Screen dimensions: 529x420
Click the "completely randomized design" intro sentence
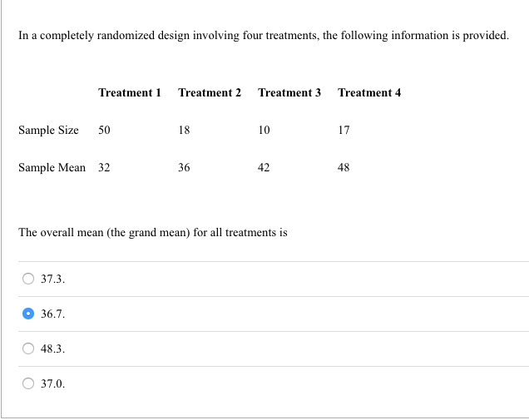click(263, 37)
